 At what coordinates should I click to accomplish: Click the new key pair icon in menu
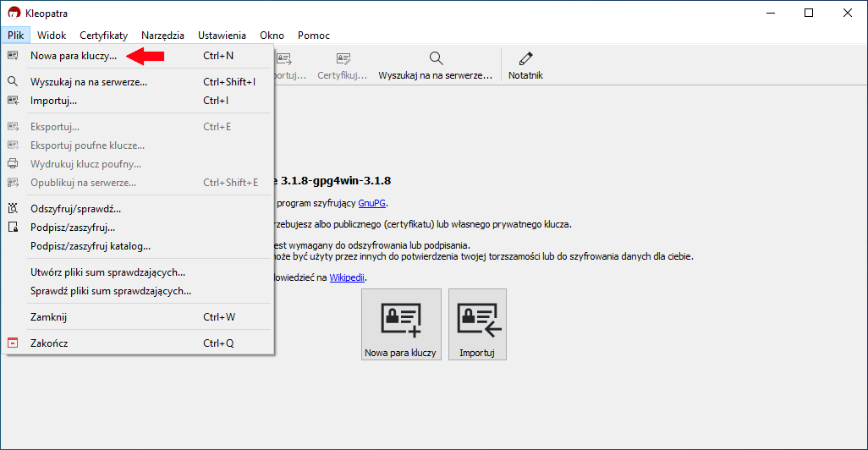13,55
